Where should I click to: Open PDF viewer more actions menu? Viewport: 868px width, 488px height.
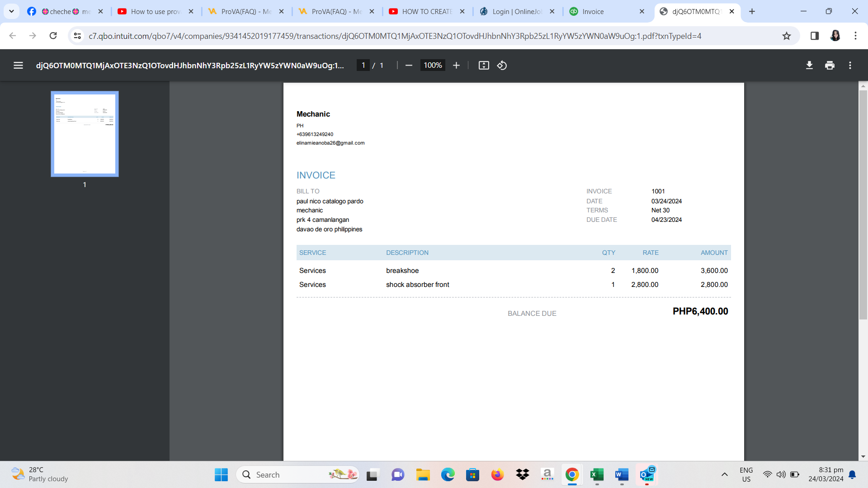(850, 66)
